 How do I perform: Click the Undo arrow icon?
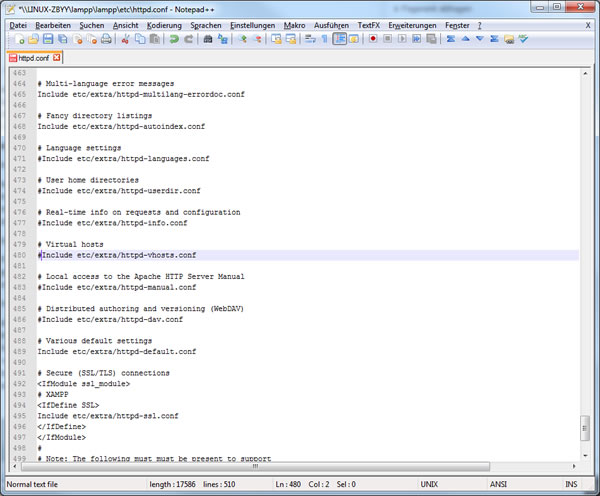[174, 40]
